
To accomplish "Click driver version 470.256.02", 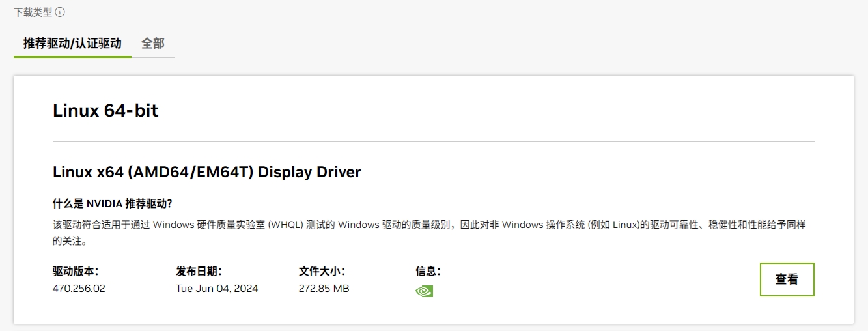I will 79,288.
